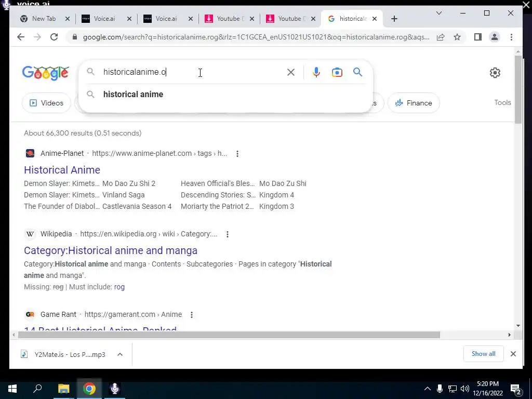Open the volume control in tray
Screen dimensions: 532x399
coord(465,389)
